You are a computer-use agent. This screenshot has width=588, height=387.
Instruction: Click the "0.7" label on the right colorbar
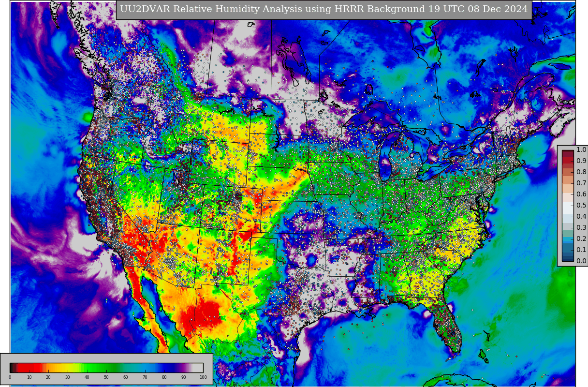(581, 183)
